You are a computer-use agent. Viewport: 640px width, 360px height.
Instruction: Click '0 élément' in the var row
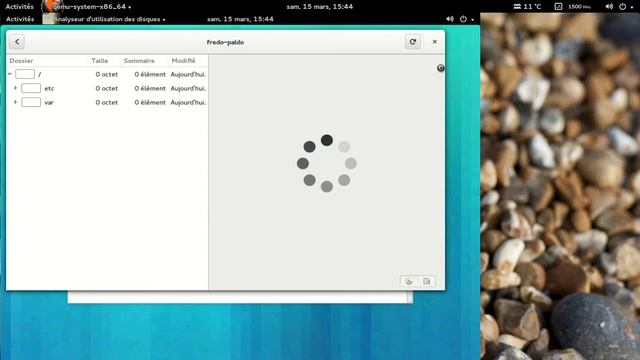pos(150,102)
